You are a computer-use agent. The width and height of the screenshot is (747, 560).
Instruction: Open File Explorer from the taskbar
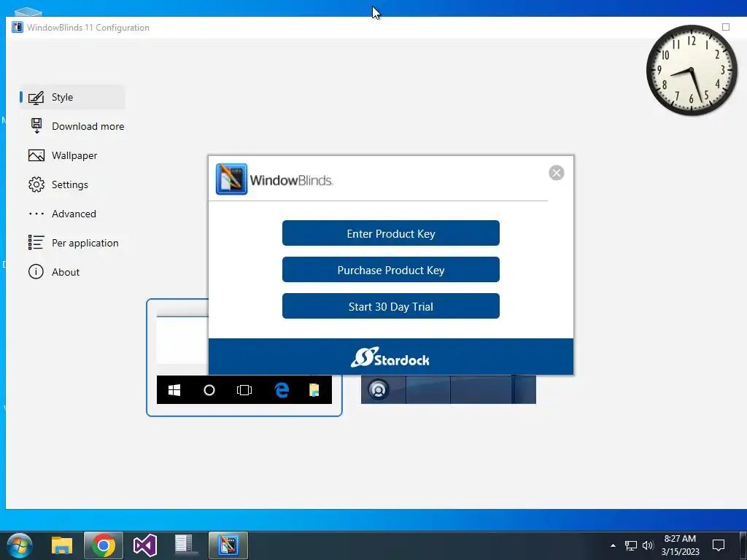click(x=62, y=545)
